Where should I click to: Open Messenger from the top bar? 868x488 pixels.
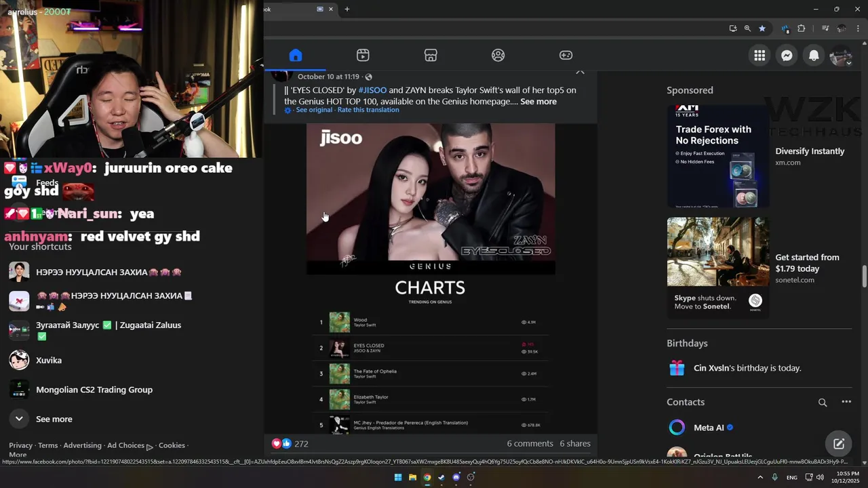tap(787, 56)
